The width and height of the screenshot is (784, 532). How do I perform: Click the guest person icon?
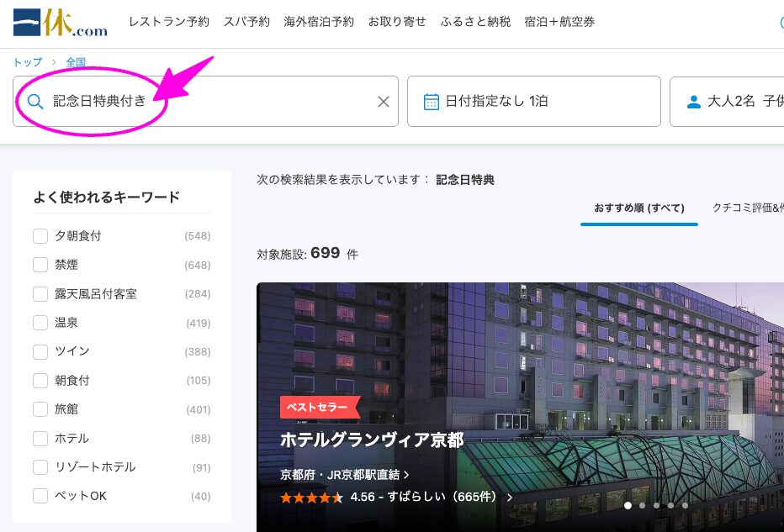(694, 102)
